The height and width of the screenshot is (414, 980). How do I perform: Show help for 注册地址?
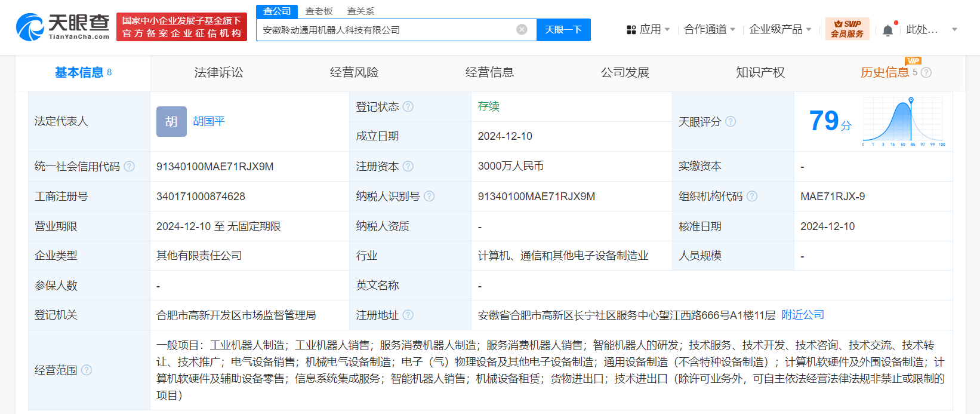[x=408, y=315]
